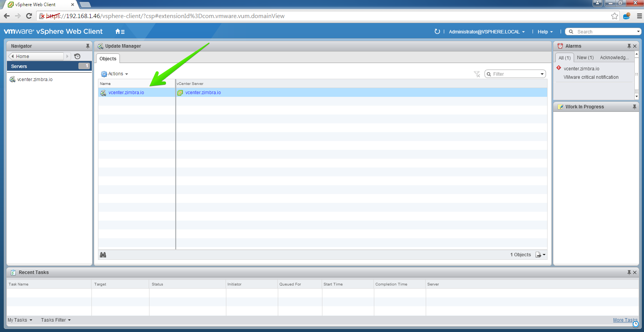Switch to the All (1) alarms tab
This screenshot has height=332, width=644.
[564, 58]
